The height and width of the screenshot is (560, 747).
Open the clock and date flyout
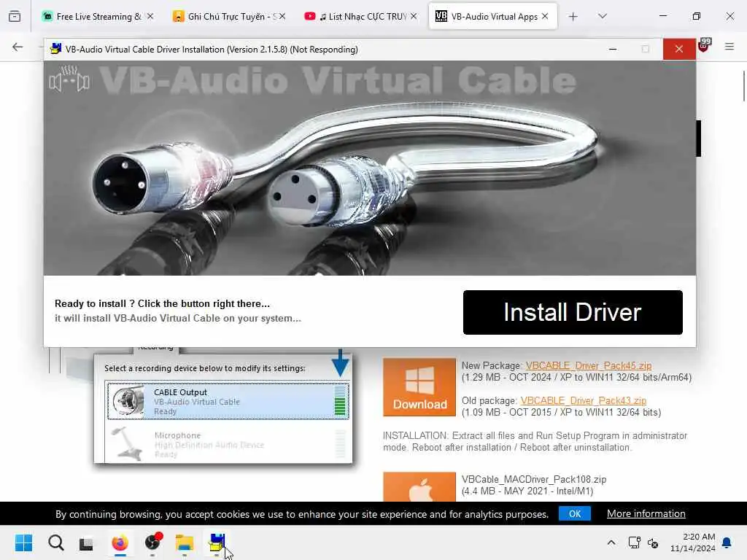tap(693, 542)
